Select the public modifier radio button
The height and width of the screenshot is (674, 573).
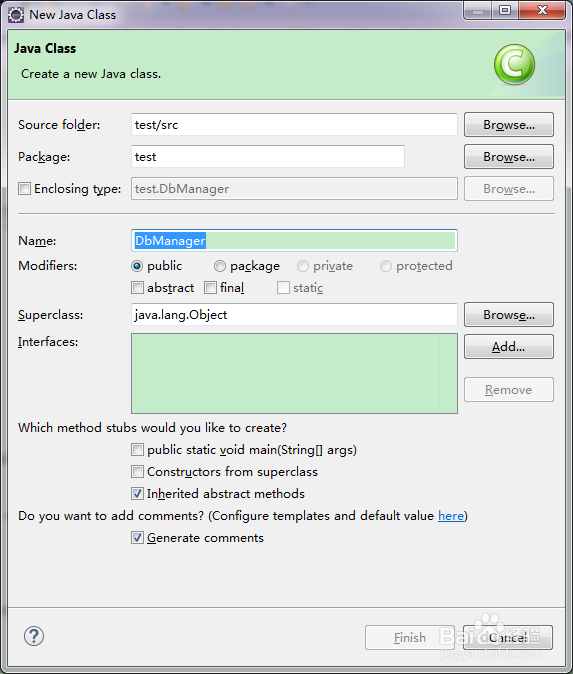coord(137,266)
